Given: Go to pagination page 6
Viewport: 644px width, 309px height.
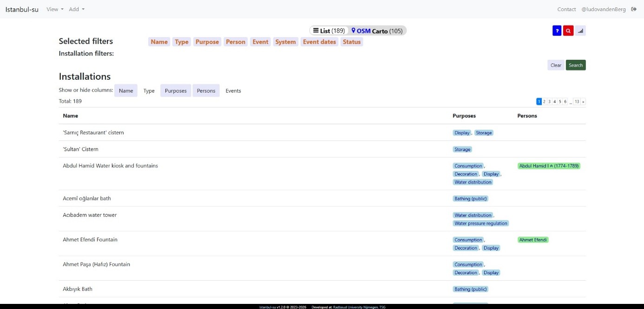Looking at the screenshot, I should tap(565, 102).
